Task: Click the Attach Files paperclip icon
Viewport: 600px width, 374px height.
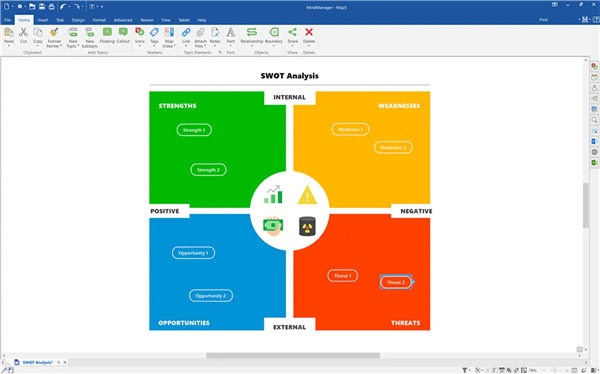Action: point(201,32)
